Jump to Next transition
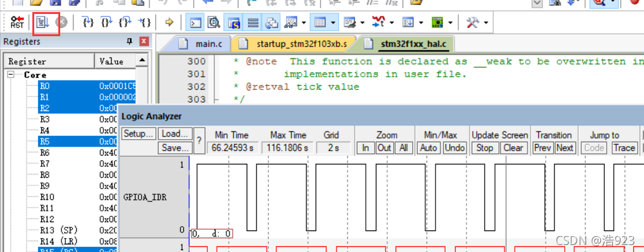644x252 pixels. (x=565, y=148)
